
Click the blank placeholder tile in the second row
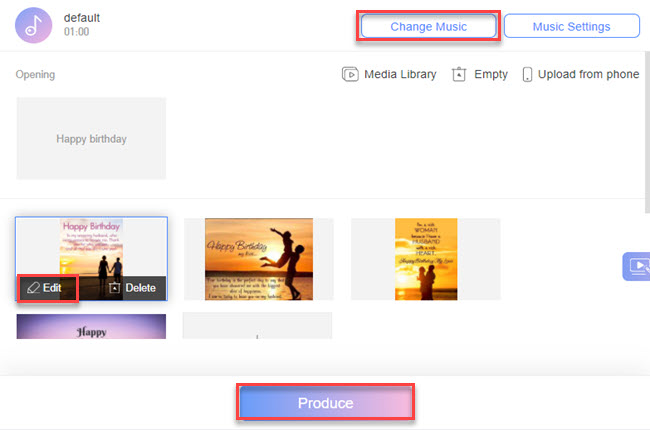[x=257, y=326]
